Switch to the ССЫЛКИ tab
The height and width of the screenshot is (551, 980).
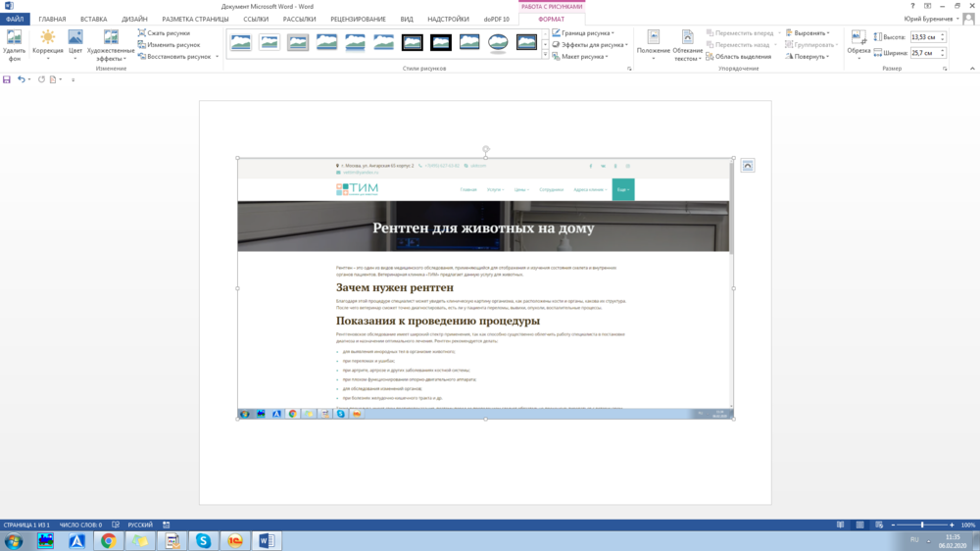(x=256, y=20)
